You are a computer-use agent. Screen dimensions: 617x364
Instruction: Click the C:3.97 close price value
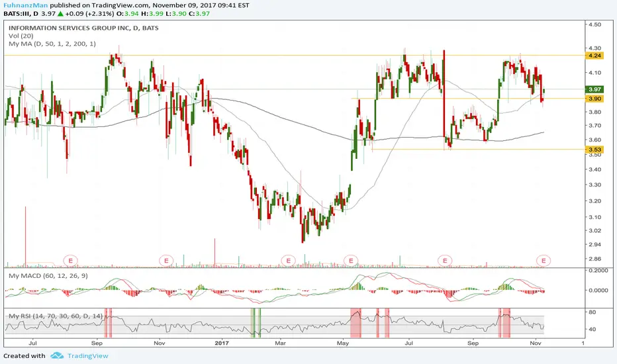199,14
